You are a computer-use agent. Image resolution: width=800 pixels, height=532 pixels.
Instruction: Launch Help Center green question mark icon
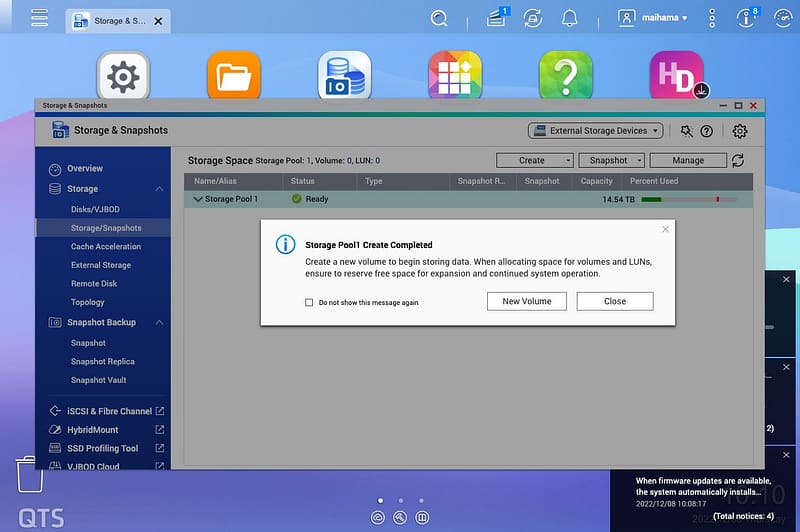click(x=566, y=77)
